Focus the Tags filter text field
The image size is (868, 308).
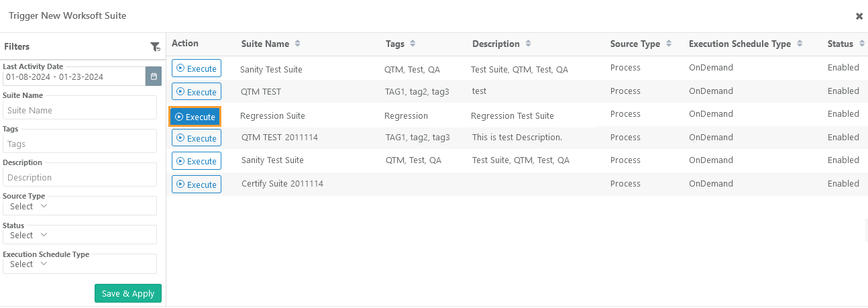coord(79,144)
